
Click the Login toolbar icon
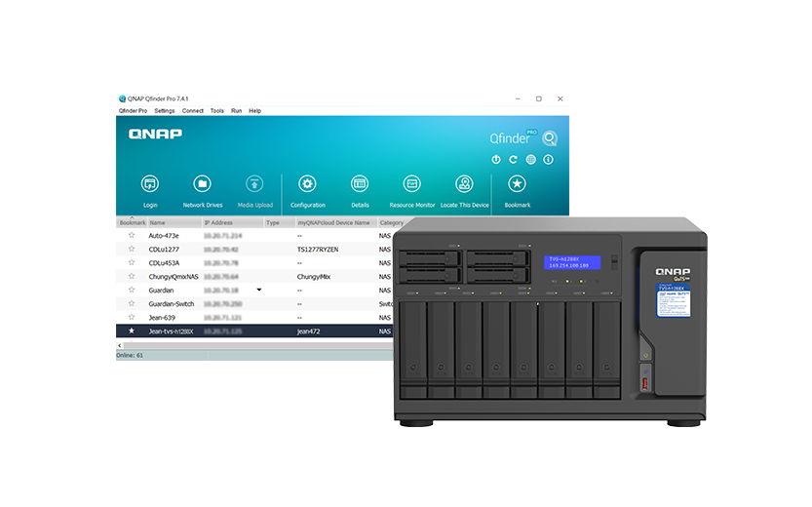150,184
